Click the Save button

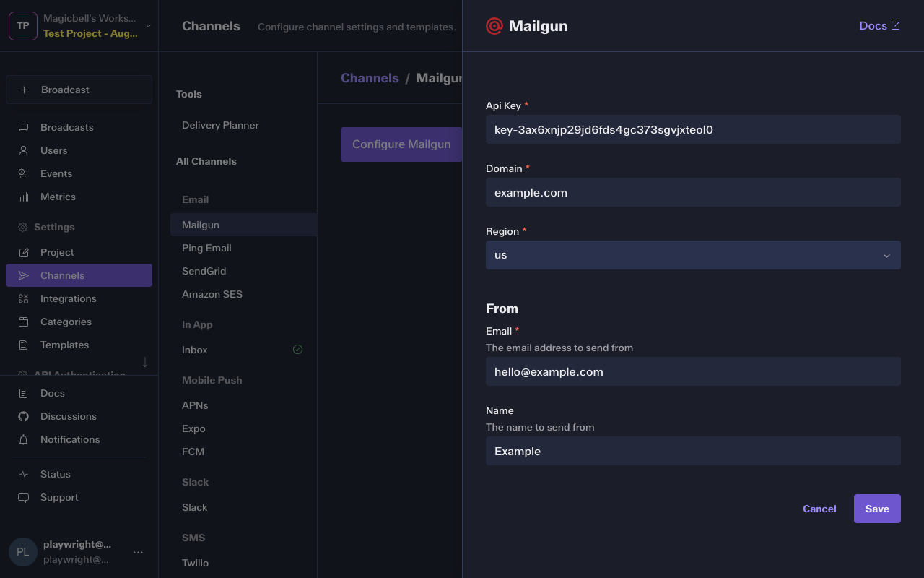[x=877, y=509]
